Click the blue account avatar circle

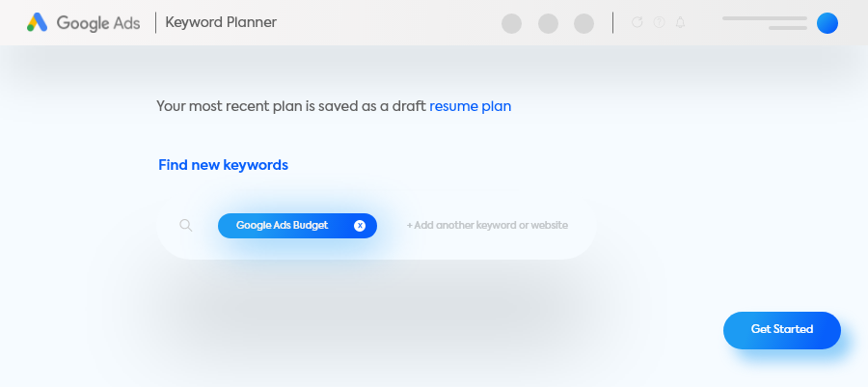tap(827, 23)
